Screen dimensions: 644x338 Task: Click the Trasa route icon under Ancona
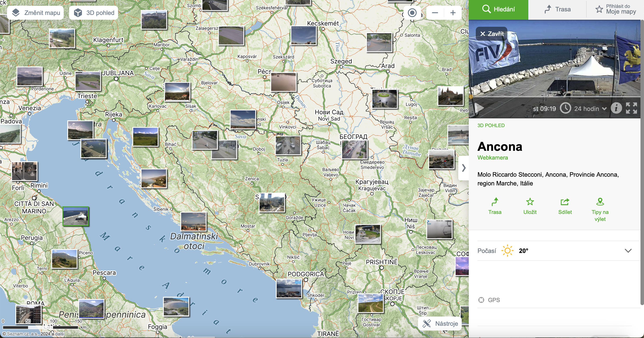pyautogui.click(x=495, y=202)
